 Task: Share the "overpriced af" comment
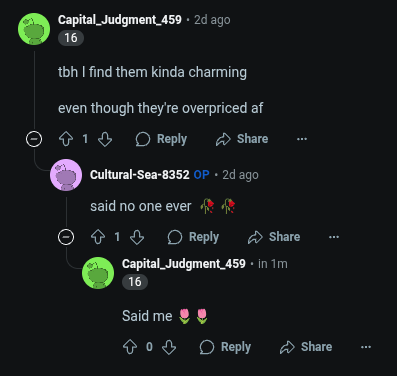(242, 139)
